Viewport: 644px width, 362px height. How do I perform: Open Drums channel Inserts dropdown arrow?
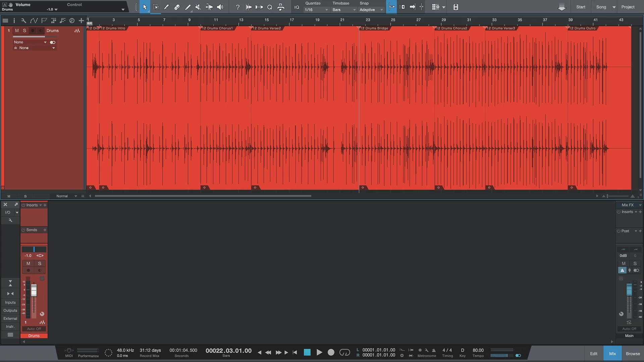pyautogui.click(x=41, y=205)
